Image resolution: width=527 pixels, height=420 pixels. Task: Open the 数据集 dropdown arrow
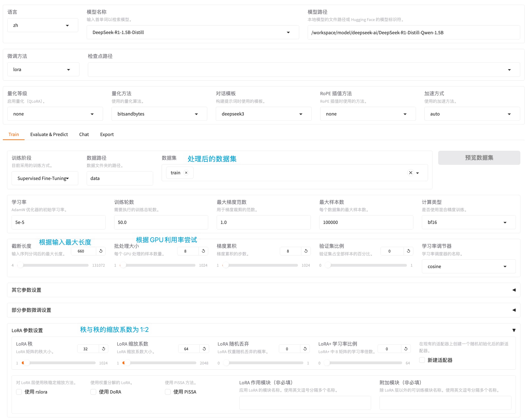418,173
